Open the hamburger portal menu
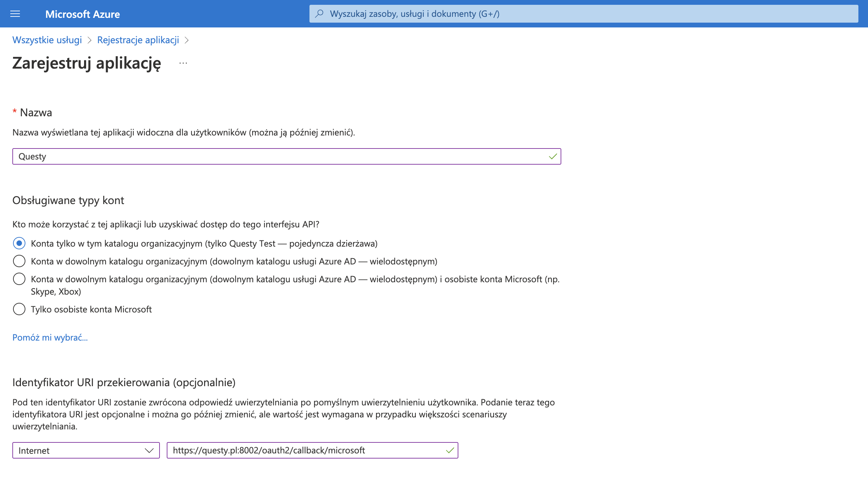 pos(15,14)
